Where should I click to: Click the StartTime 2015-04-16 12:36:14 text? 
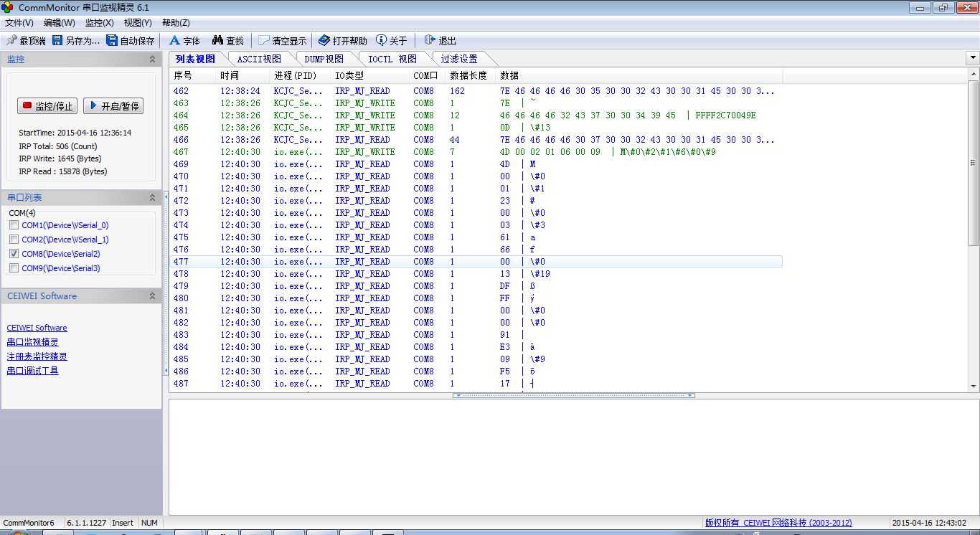tap(75, 133)
